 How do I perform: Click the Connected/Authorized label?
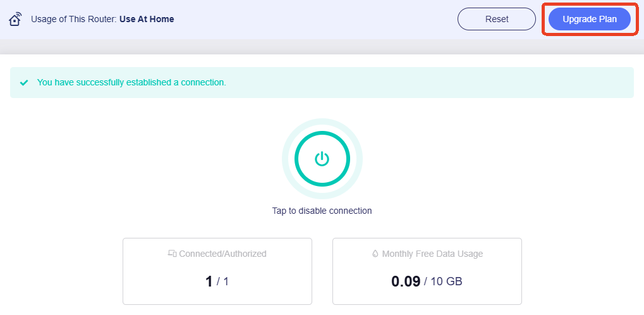222,254
